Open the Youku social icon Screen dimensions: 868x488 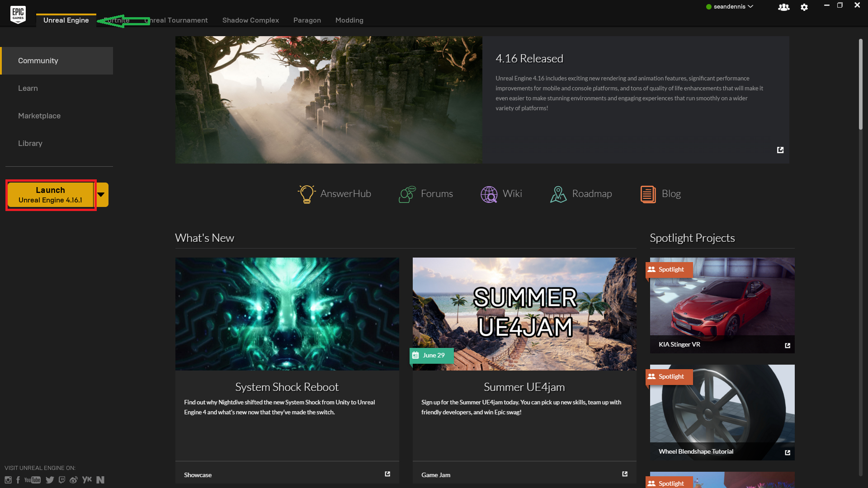[87, 480]
